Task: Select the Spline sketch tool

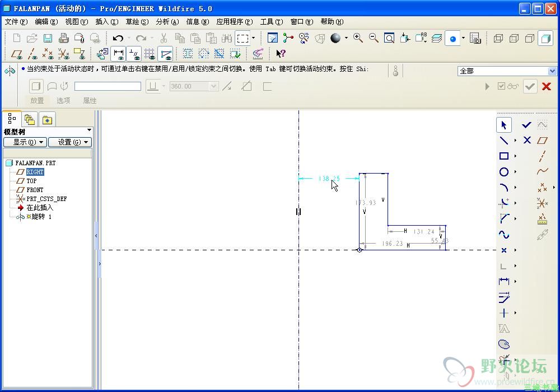Action: (x=503, y=235)
